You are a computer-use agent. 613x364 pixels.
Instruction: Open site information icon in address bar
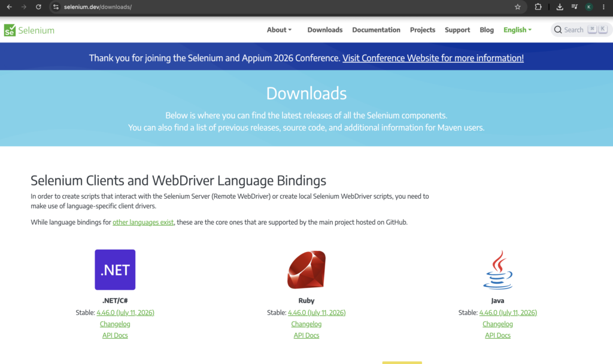click(56, 7)
